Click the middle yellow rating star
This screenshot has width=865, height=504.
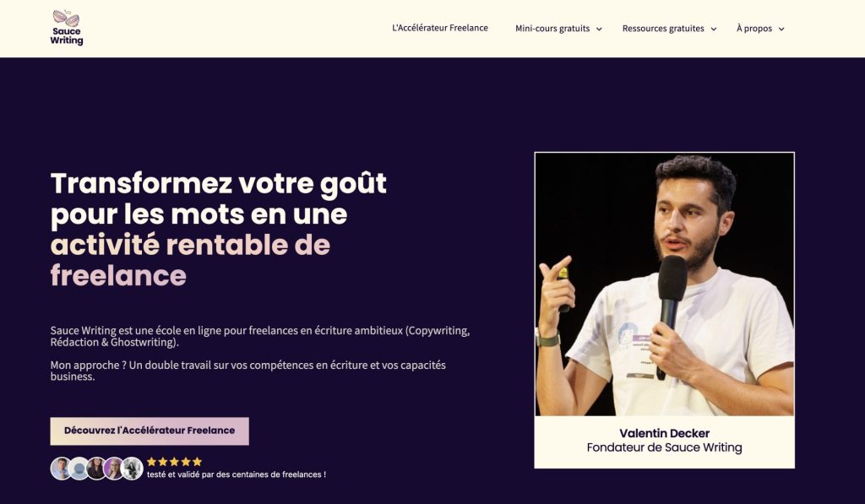pos(174,462)
